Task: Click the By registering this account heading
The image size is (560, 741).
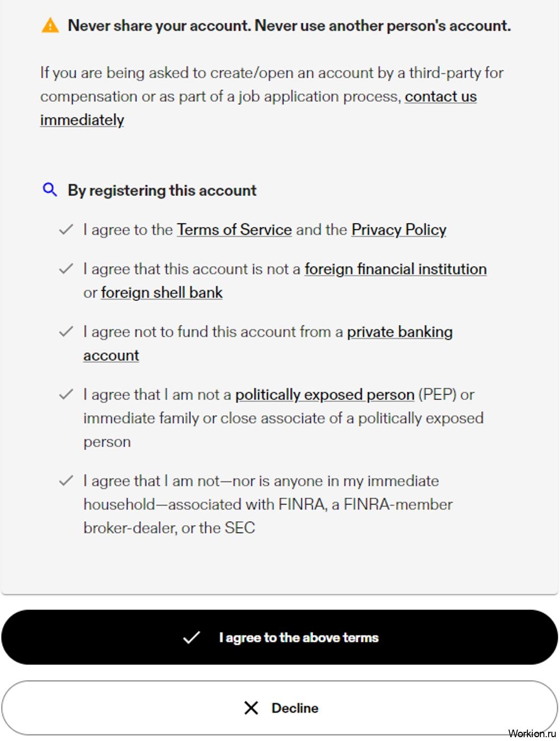Action: pos(162,190)
